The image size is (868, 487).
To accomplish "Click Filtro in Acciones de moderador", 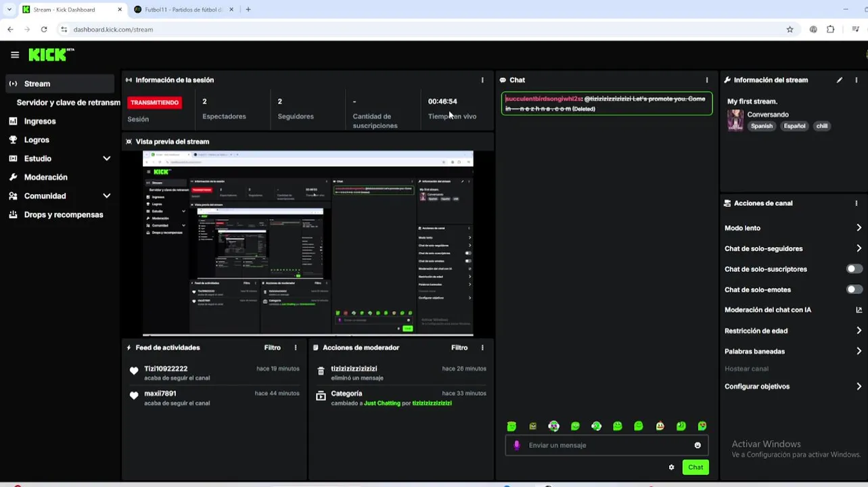I will [459, 348].
